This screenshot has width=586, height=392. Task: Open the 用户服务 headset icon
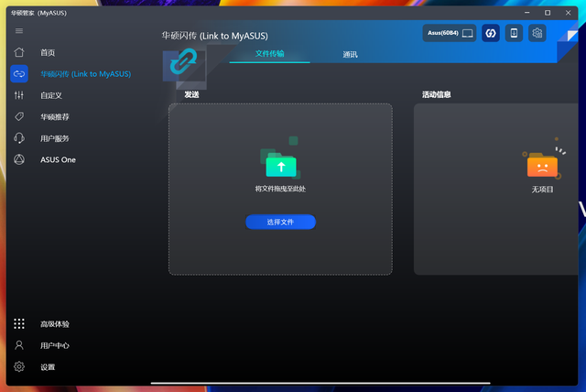tap(19, 138)
